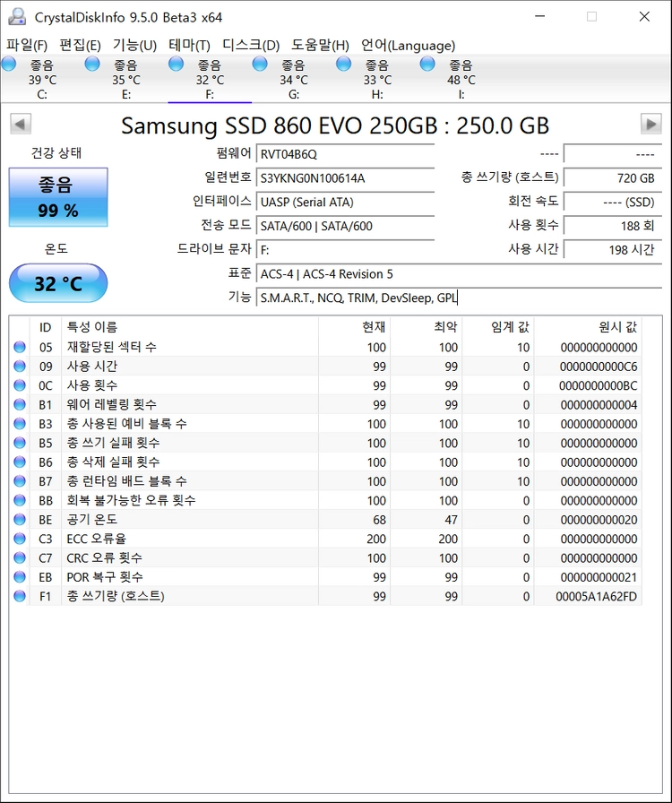Click the CrystalDiskInfo app icon in title bar
672x803 pixels.
click(17, 17)
